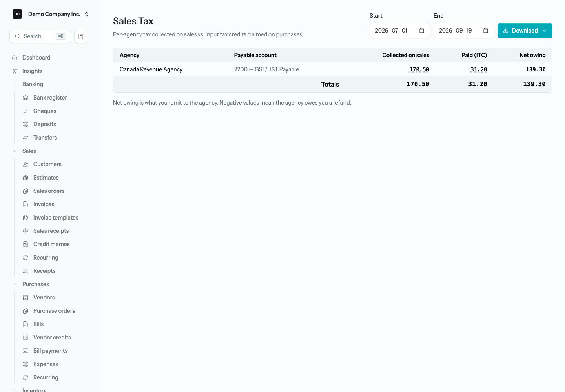Click the Cheques checkmark icon
565x392 pixels.
[x=26, y=111]
